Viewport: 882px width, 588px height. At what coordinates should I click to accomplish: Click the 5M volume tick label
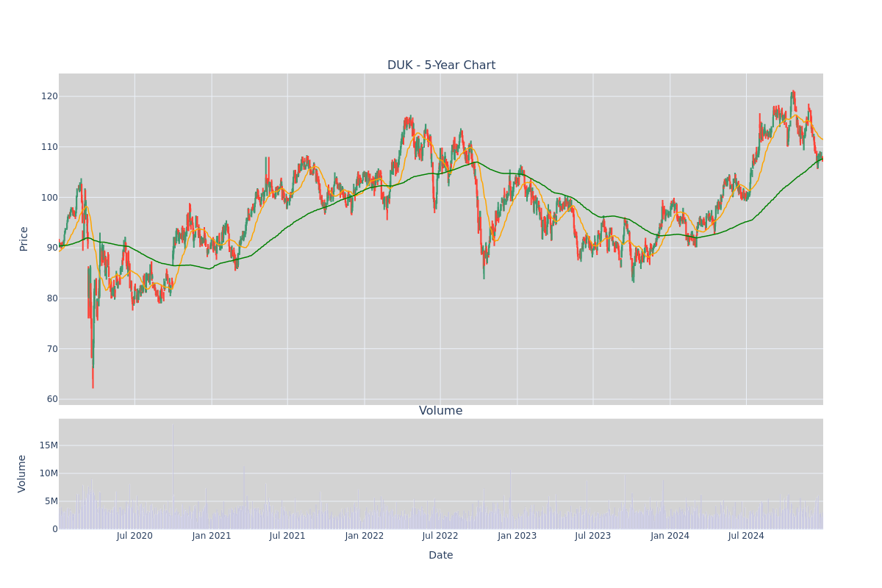(x=51, y=501)
